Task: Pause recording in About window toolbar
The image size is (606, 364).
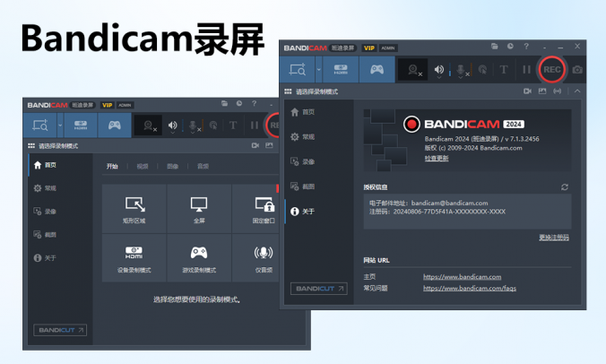Action: [x=526, y=70]
